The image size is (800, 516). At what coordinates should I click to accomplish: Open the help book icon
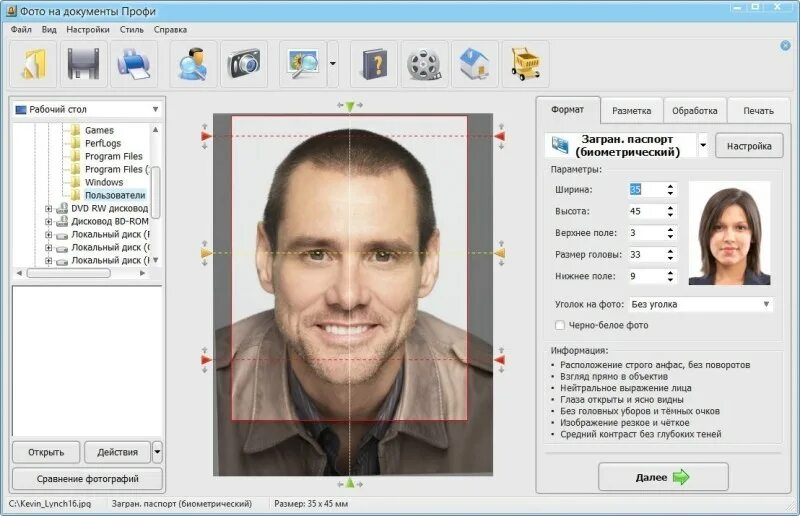374,64
